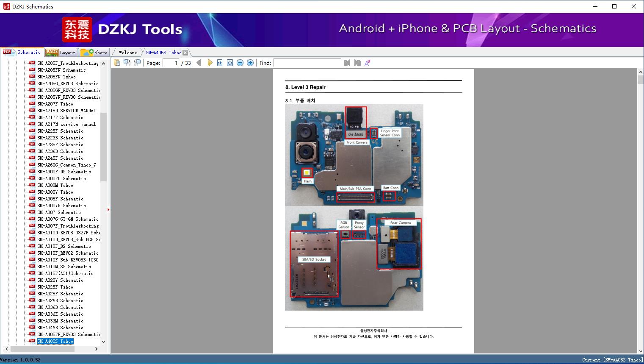Image resolution: width=644 pixels, height=364 pixels.
Task: Select highlighted SM-A405S Tshoo tree entry
Action: coord(55,341)
